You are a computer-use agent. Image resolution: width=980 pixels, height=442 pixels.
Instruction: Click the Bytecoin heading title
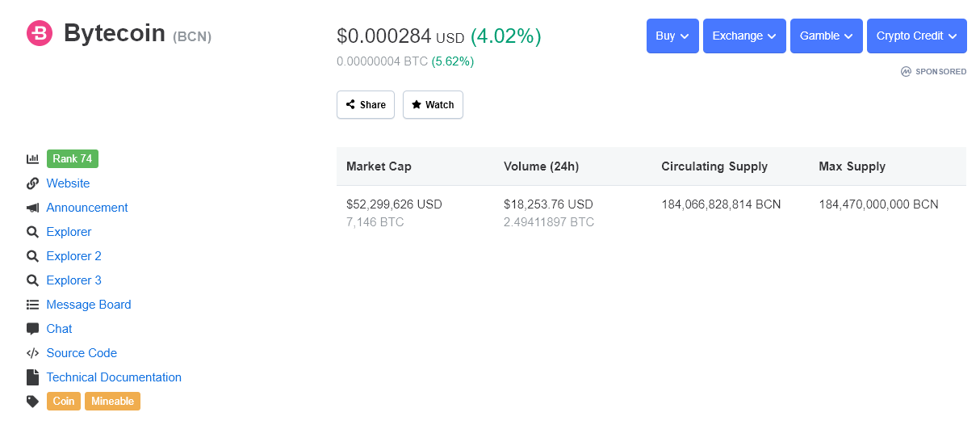[x=115, y=34]
